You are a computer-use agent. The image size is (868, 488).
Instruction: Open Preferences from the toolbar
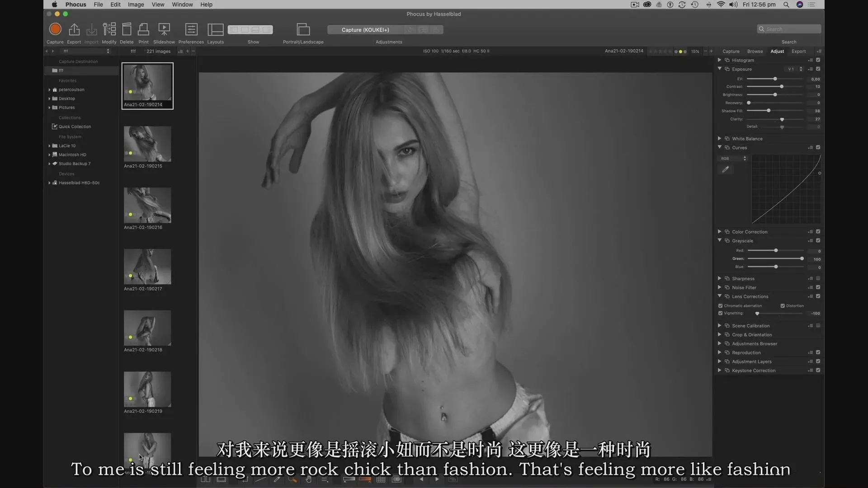[x=191, y=29]
